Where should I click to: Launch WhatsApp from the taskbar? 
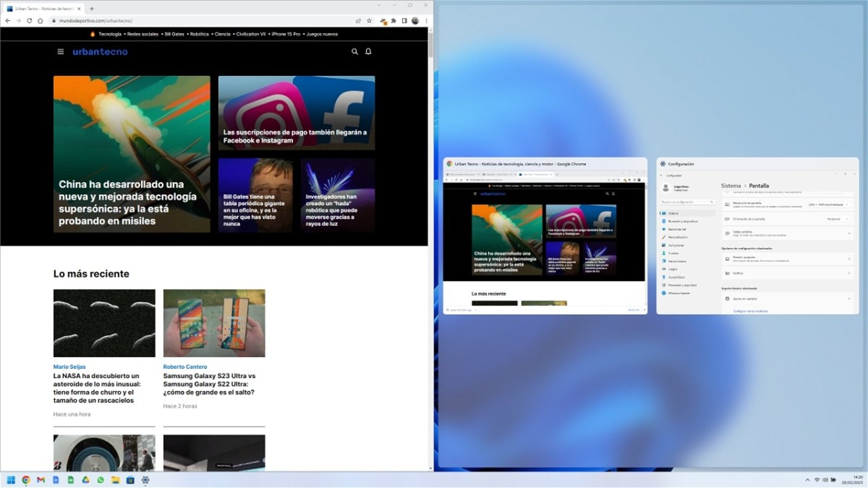[x=101, y=480]
